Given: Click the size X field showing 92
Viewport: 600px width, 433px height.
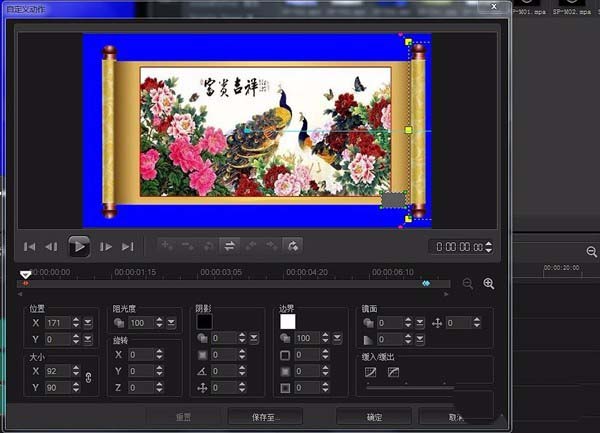Looking at the screenshot, I should click(58, 371).
